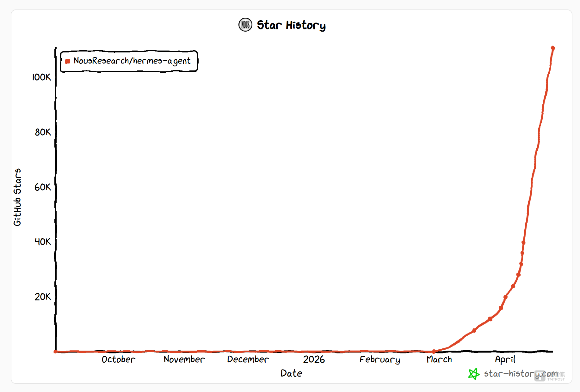This screenshot has height=392, width=580.
Task: Click the April x-axis label
Action: (x=505, y=359)
